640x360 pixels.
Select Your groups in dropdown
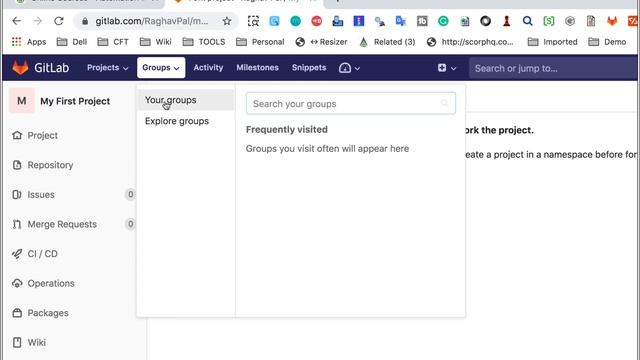(186, 100)
